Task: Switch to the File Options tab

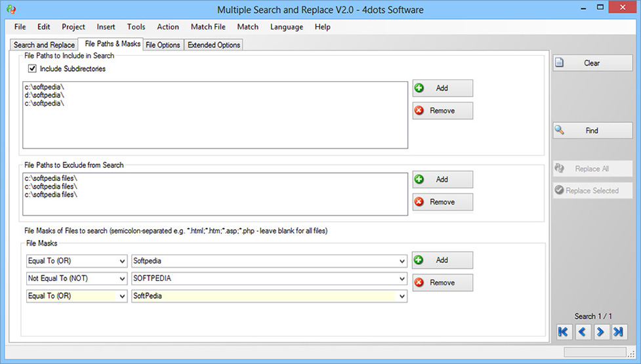Action: pos(163,45)
